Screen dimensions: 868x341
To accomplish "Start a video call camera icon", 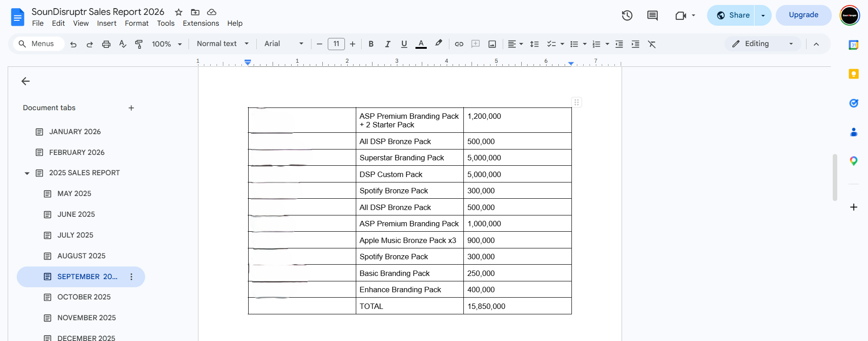I will click(681, 15).
